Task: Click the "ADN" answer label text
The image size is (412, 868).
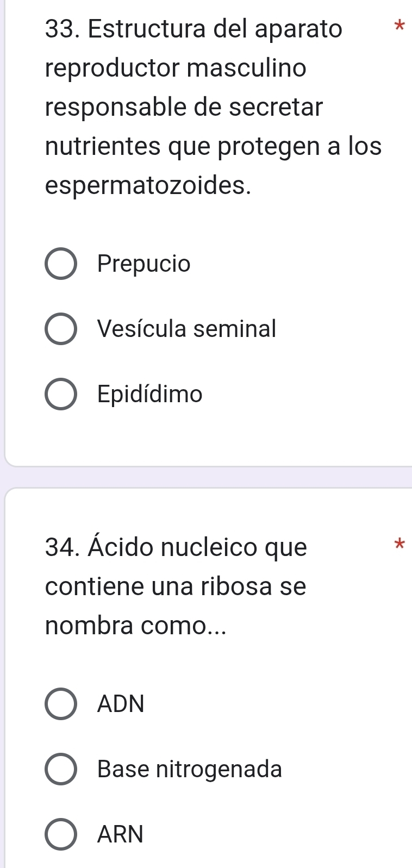Action: (x=121, y=704)
